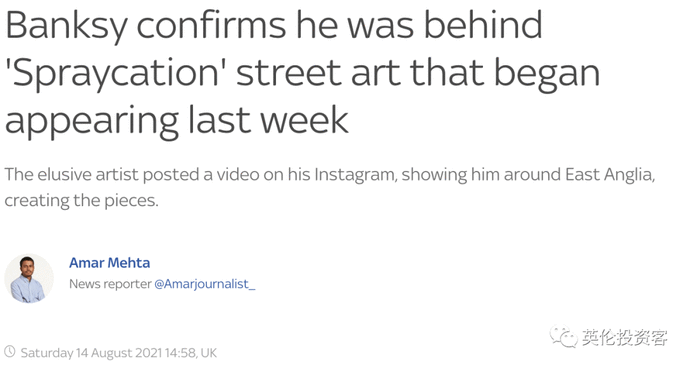
Task: Click the clock icon beside the publish date
Action: (x=10, y=352)
